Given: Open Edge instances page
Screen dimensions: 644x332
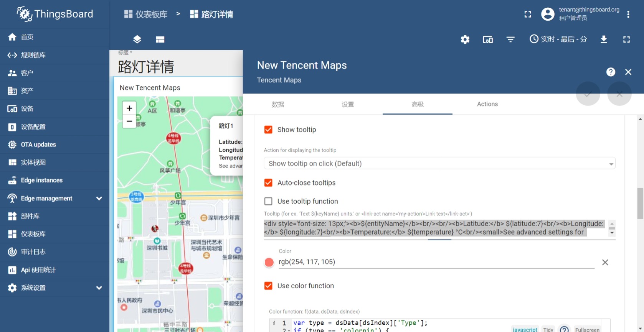Looking at the screenshot, I should pyautogui.click(x=54, y=180).
